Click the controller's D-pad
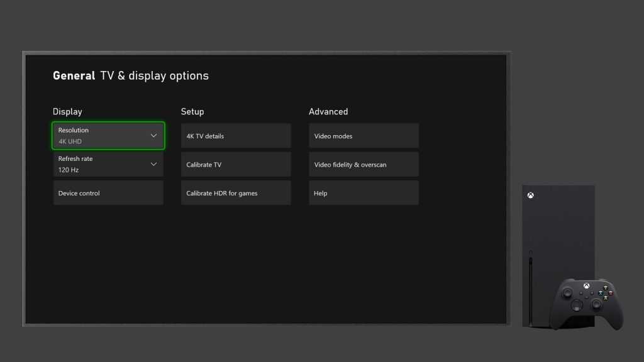 click(577, 304)
